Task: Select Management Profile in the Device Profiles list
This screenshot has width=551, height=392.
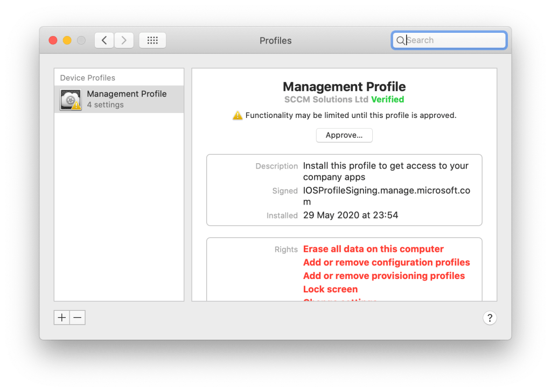Action: point(127,99)
